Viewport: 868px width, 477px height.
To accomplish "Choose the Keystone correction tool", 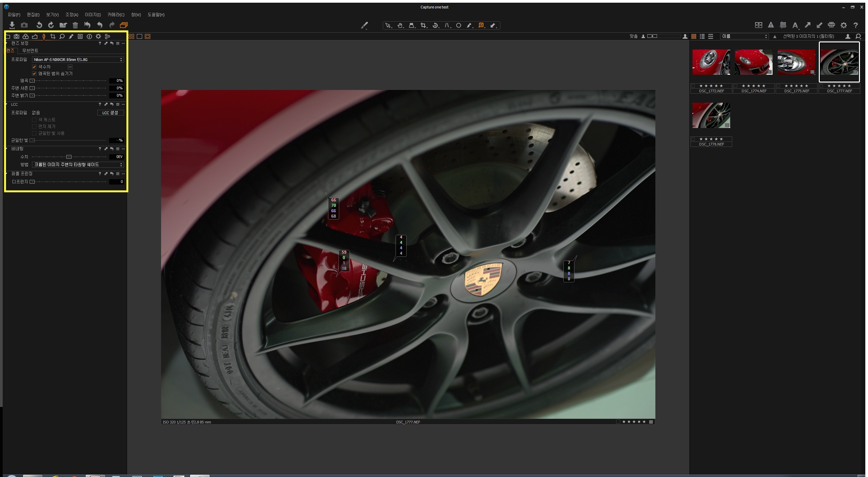I will [412, 25].
